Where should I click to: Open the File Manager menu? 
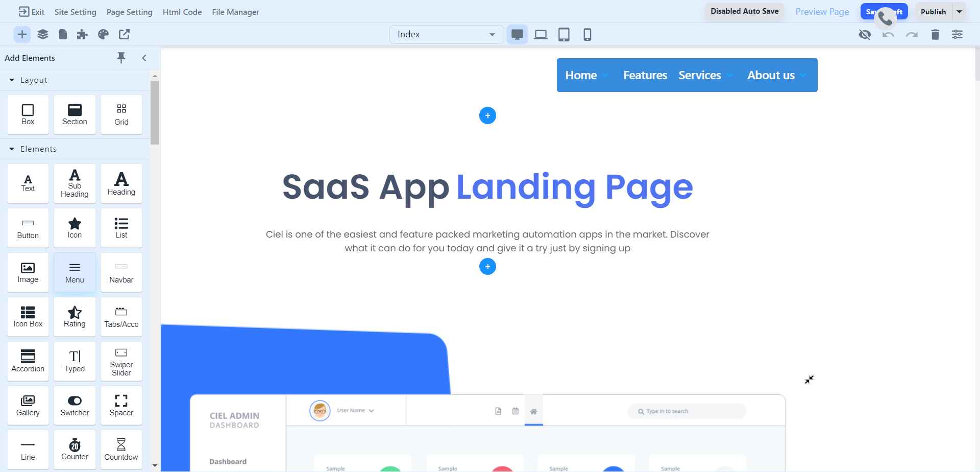(x=235, y=12)
